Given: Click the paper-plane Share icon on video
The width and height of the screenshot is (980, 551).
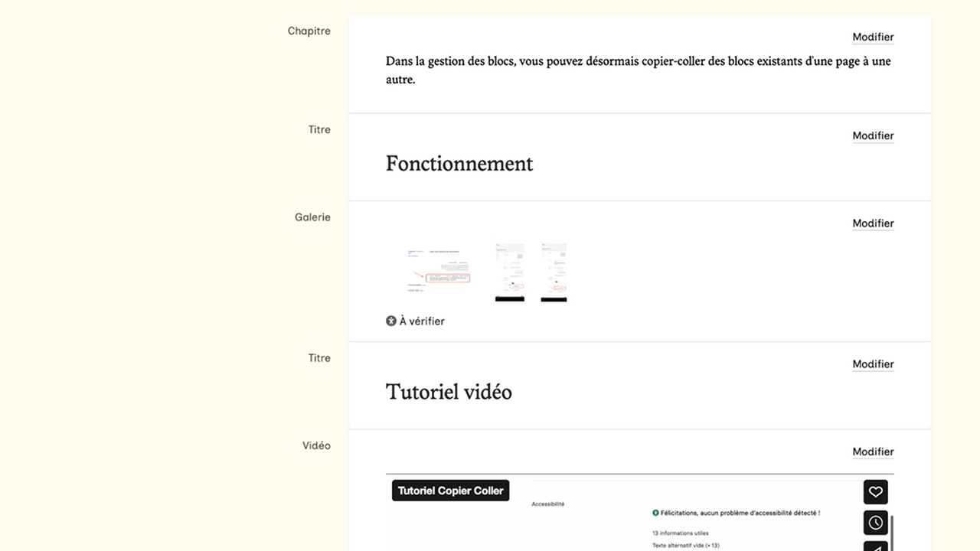Looking at the screenshot, I should 875,546.
